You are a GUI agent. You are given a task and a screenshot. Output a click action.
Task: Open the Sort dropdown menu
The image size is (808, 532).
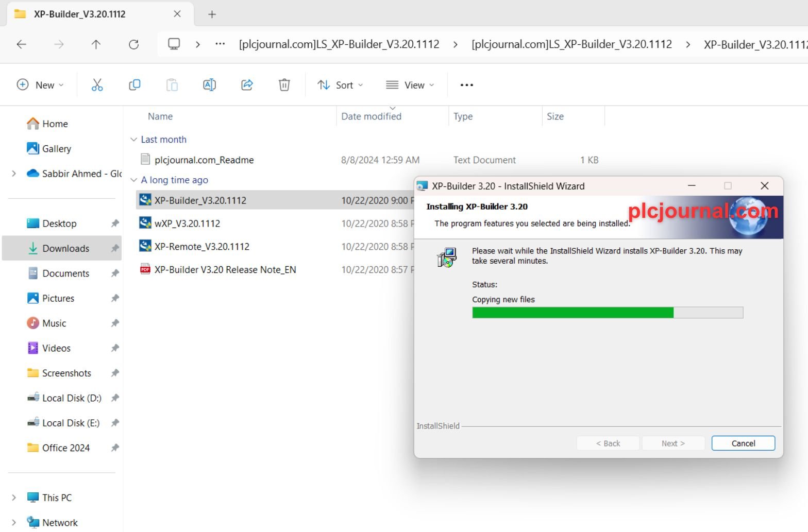340,85
